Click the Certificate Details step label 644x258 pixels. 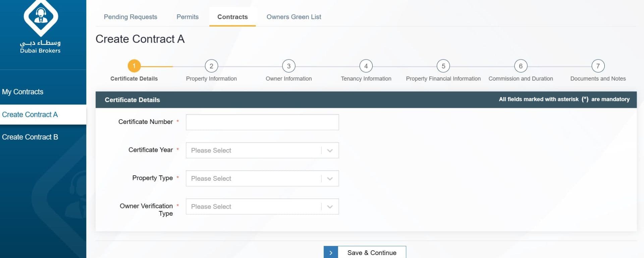coord(134,79)
